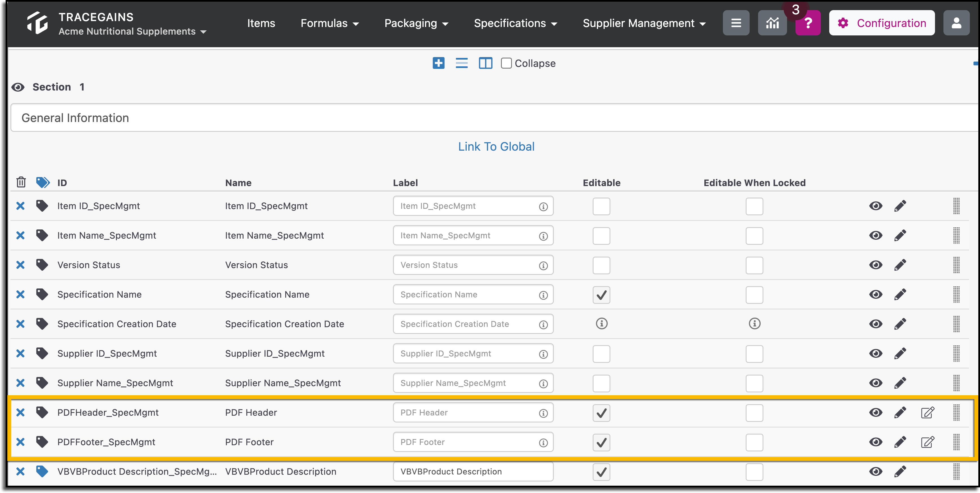Remove the Item ID_SpecMgmt row
The height and width of the screenshot is (493, 980).
tap(20, 206)
